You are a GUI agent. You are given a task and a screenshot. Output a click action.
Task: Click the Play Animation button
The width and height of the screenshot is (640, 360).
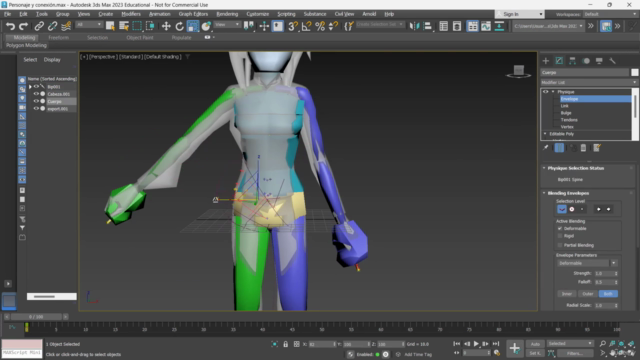pos(476,344)
